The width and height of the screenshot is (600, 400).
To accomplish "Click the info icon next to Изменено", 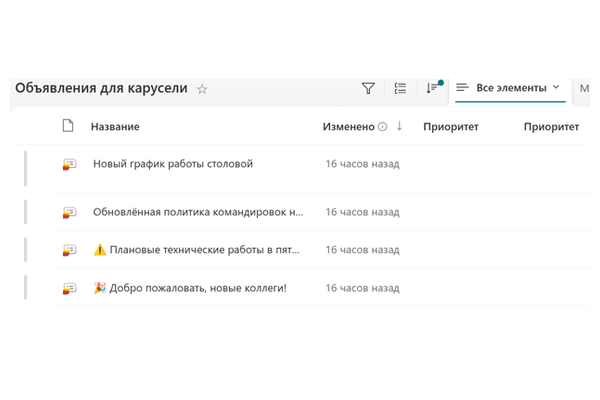I will click(382, 127).
